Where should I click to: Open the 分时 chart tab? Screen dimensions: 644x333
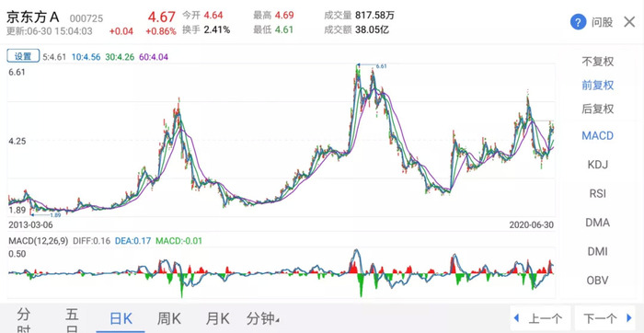click(x=24, y=321)
